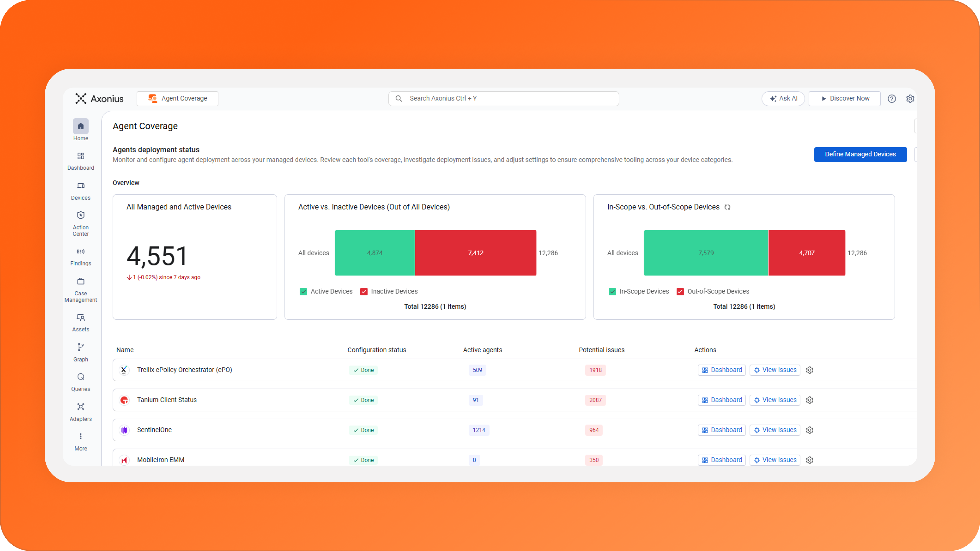980x551 pixels.
Task: Click the Define Managed Devices button
Action: [860, 154]
